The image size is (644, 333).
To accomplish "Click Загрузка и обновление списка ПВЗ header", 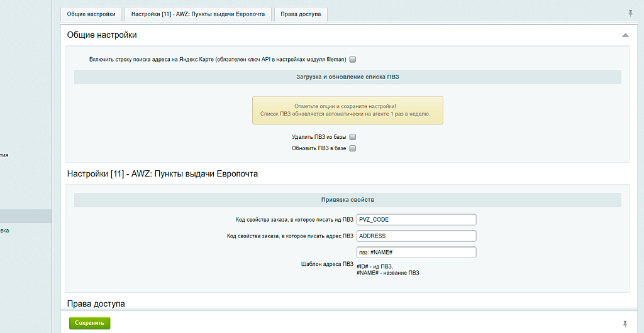I will coord(347,77).
